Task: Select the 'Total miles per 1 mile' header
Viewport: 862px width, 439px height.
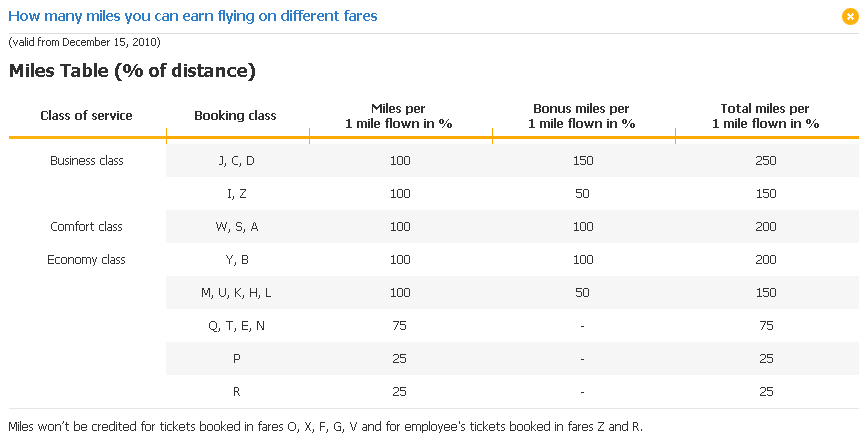Action: pos(765,116)
